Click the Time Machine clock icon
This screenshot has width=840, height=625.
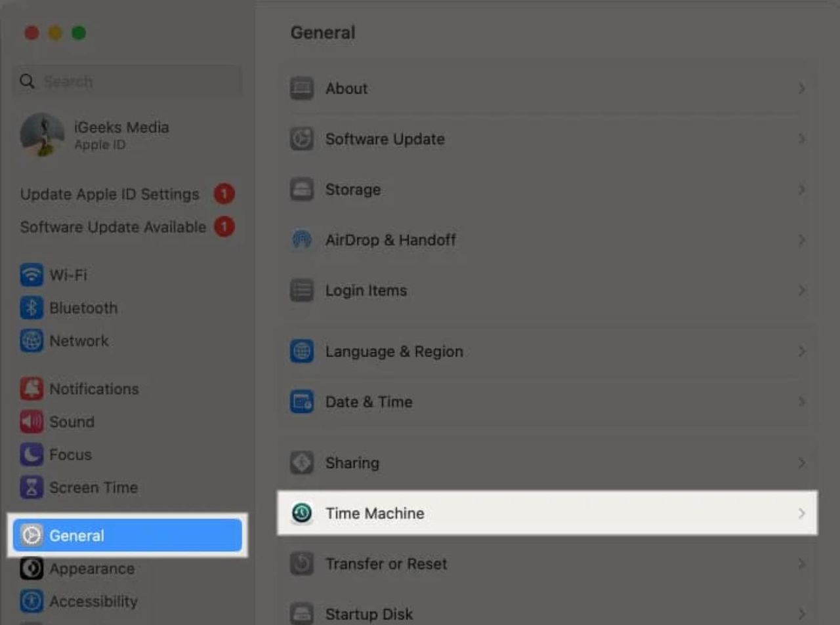click(302, 513)
